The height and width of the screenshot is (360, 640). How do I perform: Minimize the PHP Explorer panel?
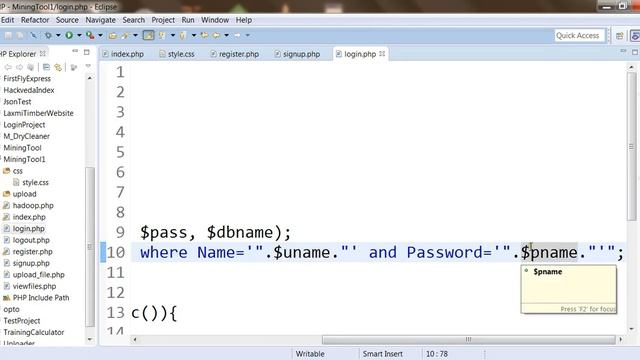pyautogui.click(x=75, y=51)
